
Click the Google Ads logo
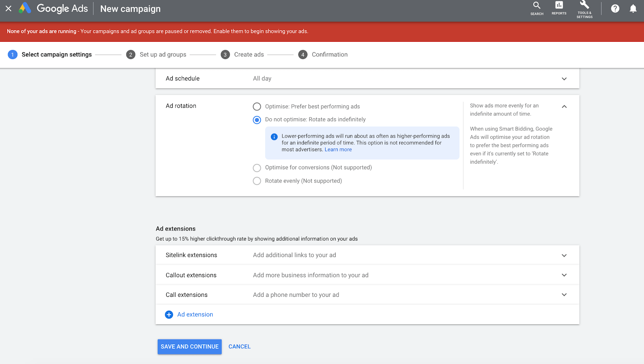click(x=56, y=8)
